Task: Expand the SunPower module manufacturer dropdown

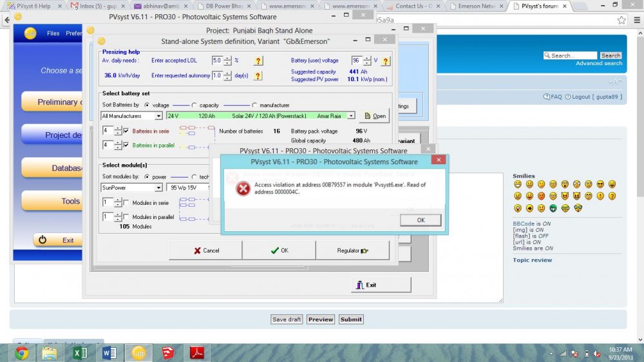Action: 158,188
